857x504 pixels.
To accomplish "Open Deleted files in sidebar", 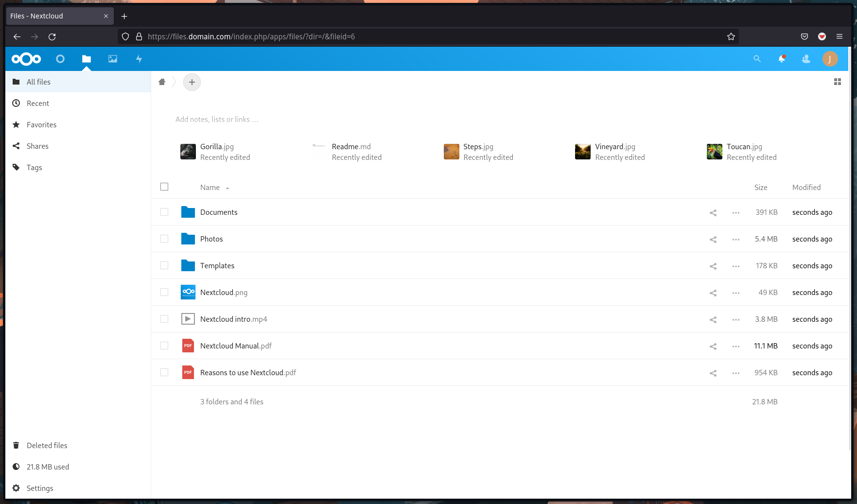I will coord(78,445).
